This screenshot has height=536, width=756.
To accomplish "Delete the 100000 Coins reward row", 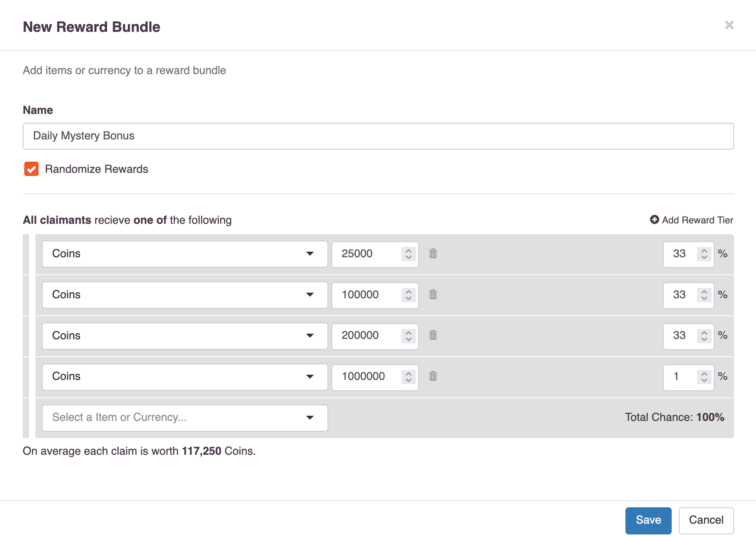I will tap(433, 294).
